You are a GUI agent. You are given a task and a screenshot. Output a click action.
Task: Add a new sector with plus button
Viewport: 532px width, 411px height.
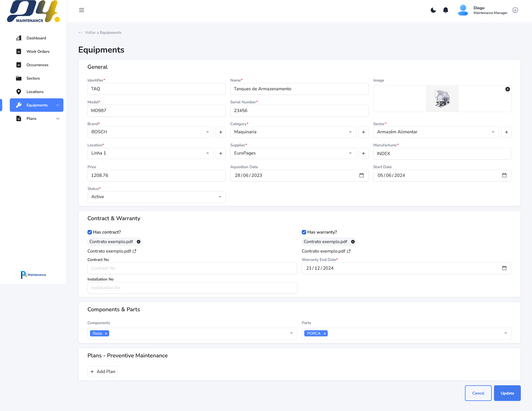tap(506, 132)
